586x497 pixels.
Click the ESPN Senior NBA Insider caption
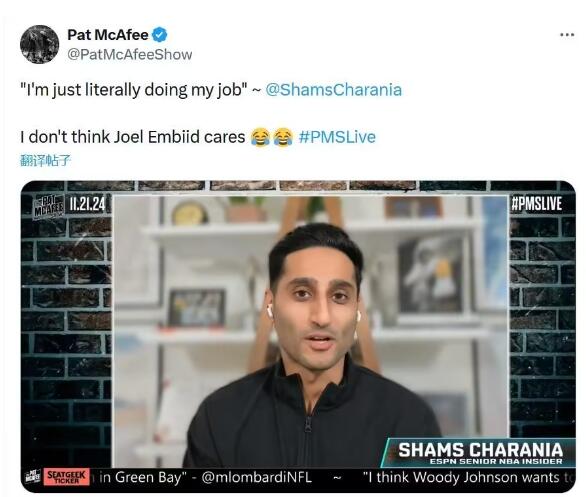point(496,461)
